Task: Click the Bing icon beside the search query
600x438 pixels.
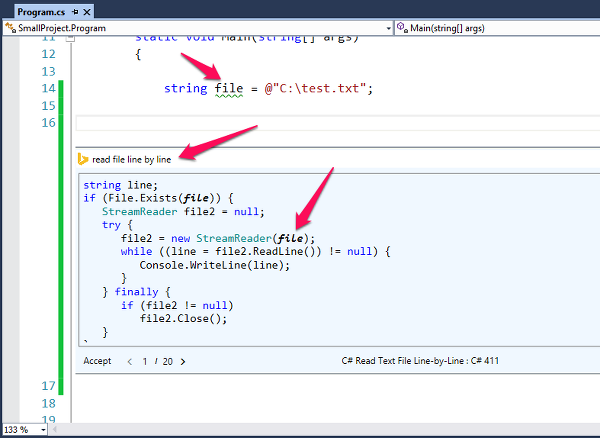Action: (84, 159)
